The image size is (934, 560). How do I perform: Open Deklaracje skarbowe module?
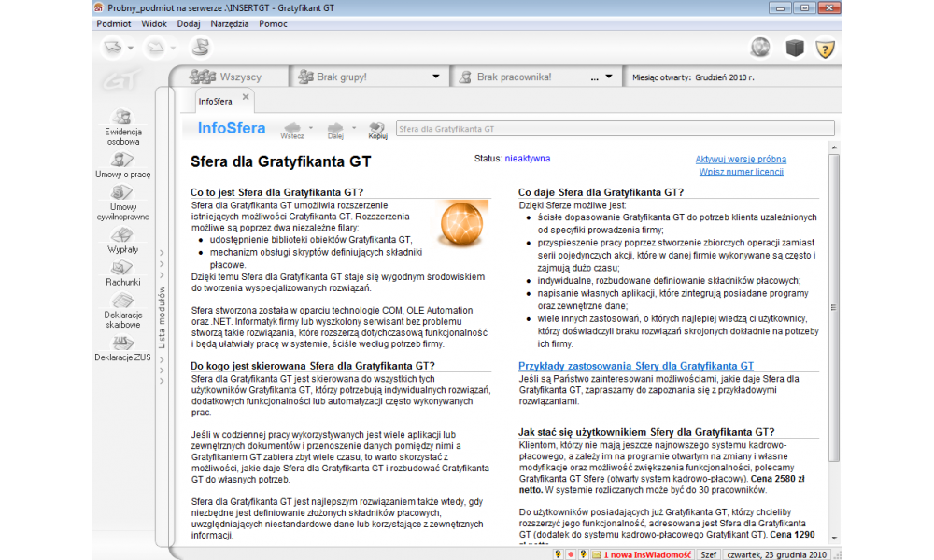122,310
